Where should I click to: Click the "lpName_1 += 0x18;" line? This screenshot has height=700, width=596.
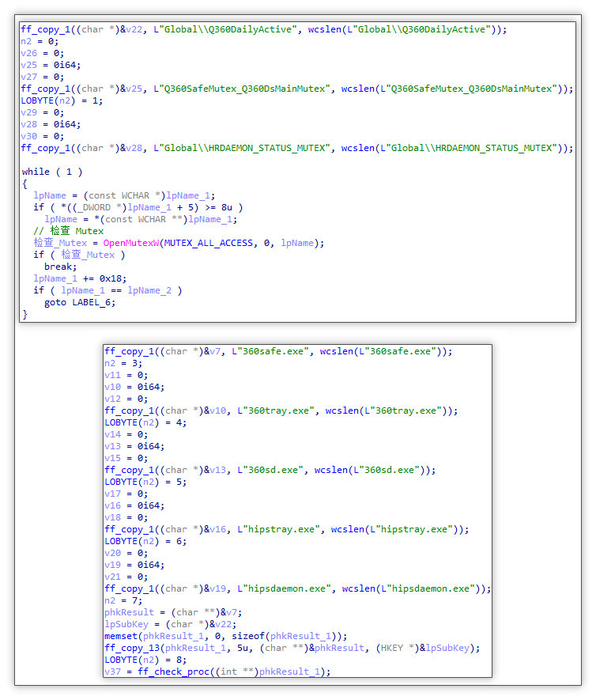[80, 278]
